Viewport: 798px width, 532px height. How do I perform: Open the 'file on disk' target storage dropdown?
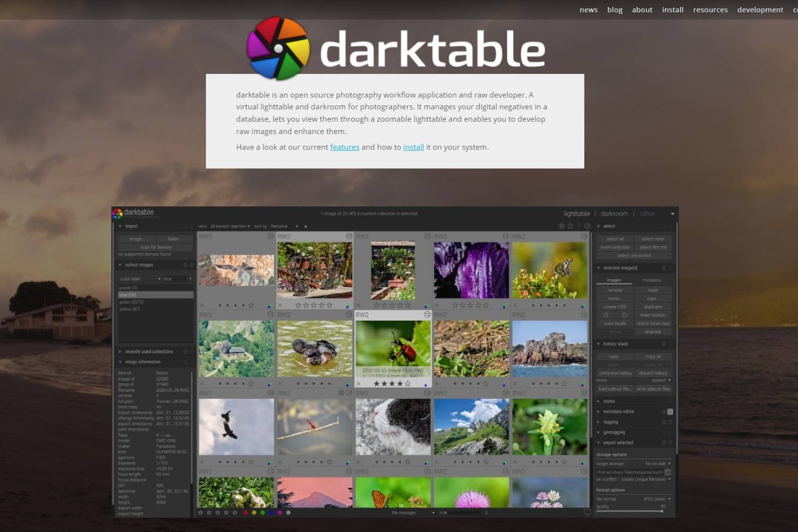(x=658, y=463)
